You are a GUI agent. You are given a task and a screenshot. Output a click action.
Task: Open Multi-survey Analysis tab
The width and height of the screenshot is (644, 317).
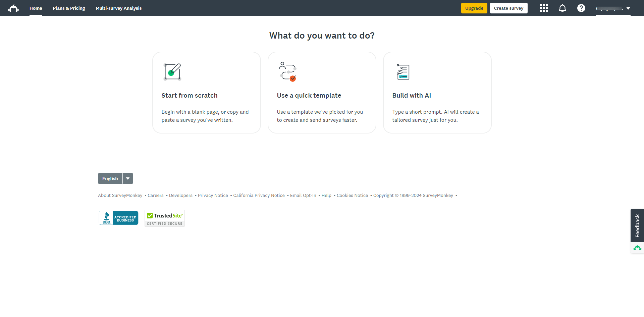[118, 8]
